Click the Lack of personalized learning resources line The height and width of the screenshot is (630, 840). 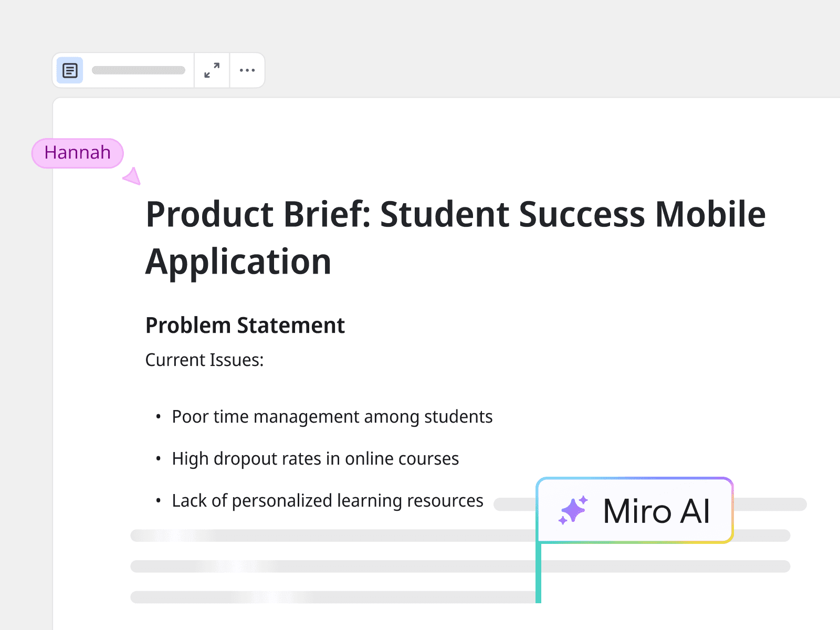click(327, 501)
